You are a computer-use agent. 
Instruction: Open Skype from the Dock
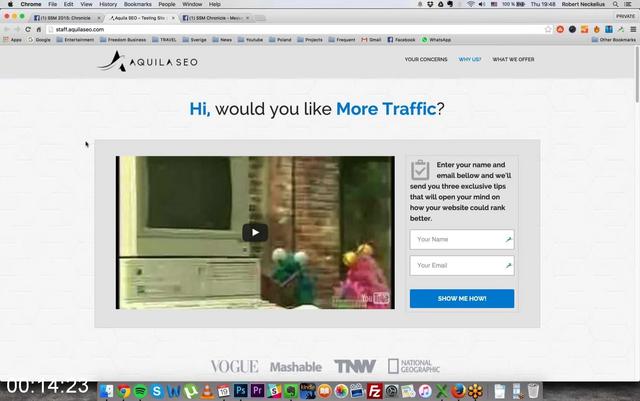click(x=157, y=391)
